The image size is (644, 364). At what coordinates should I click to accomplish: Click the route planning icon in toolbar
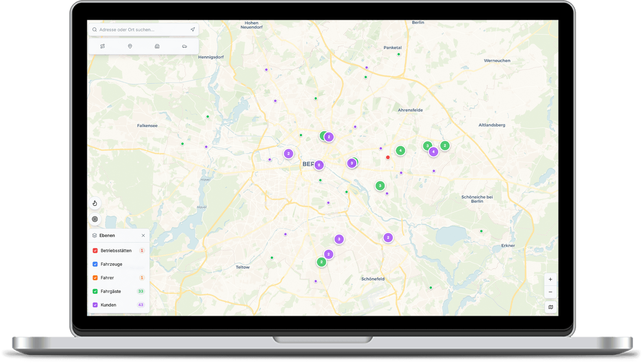tap(103, 46)
